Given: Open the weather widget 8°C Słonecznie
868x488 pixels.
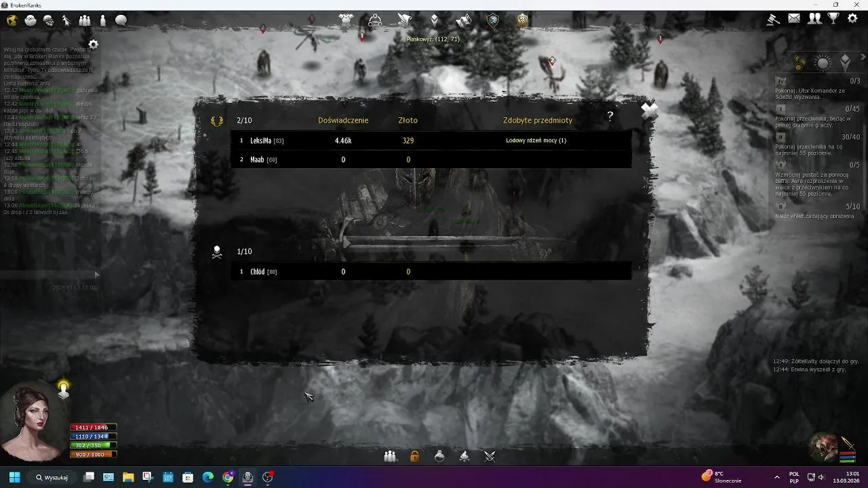Looking at the screenshot, I should tap(722, 477).
